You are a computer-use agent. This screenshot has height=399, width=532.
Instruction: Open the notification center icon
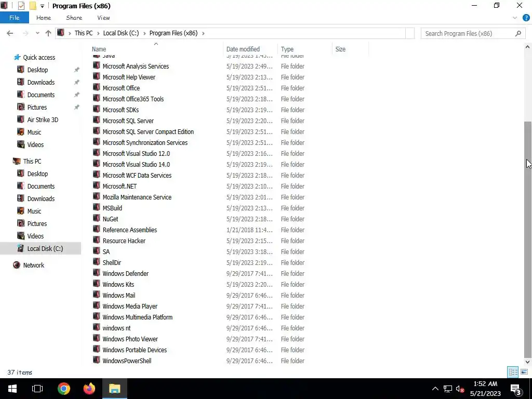(x=516, y=389)
